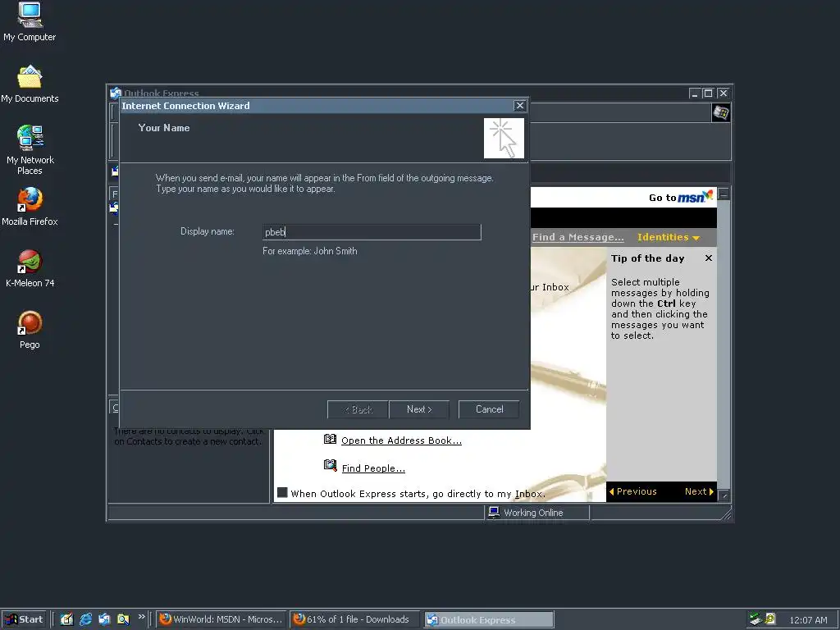
Task: Open the Identities dropdown
Action: coord(668,237)
